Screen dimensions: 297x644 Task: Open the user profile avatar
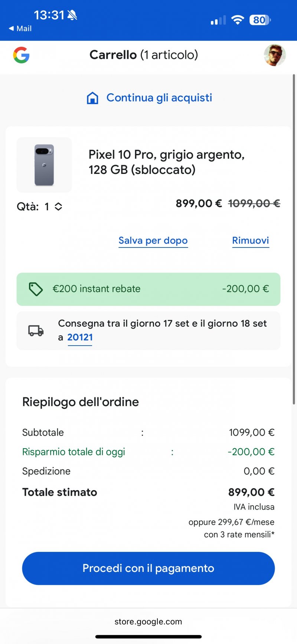274,55
